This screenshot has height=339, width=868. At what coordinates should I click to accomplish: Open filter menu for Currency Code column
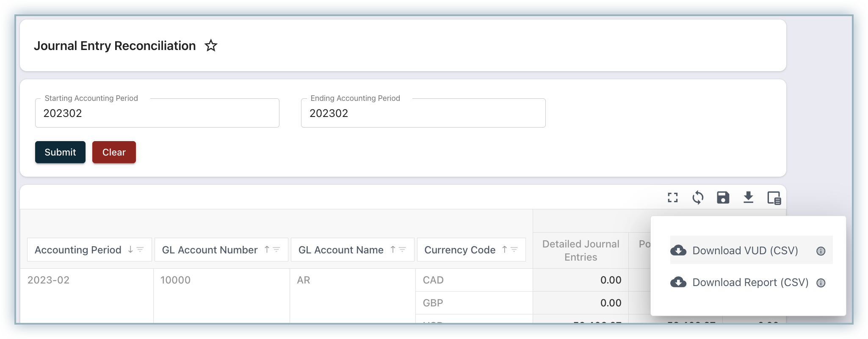click(x=514, y=250)
